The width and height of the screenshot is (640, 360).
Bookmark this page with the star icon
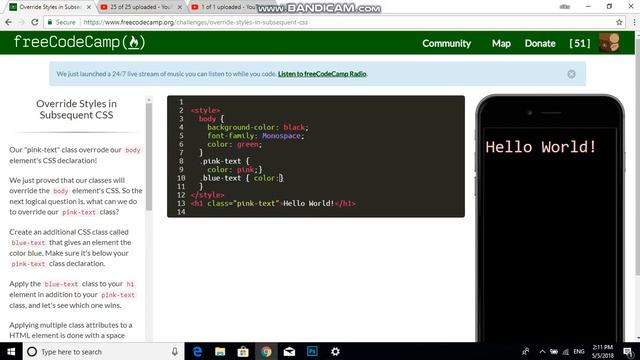619,22
